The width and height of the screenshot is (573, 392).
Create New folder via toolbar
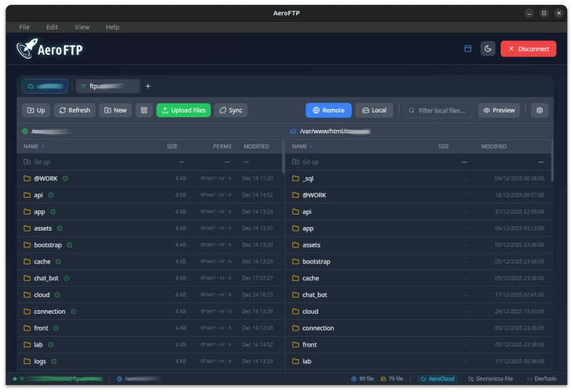click(x=115, y=110)
